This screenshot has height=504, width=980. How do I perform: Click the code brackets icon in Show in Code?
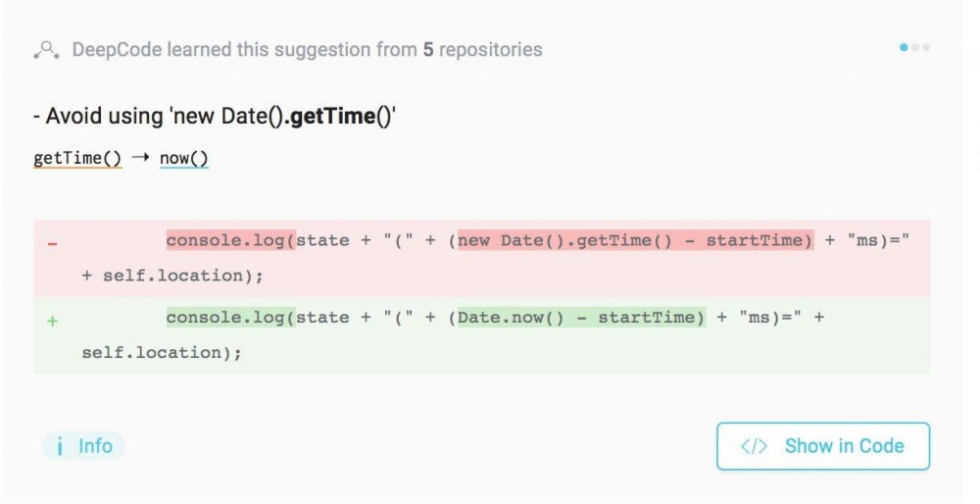754,446
